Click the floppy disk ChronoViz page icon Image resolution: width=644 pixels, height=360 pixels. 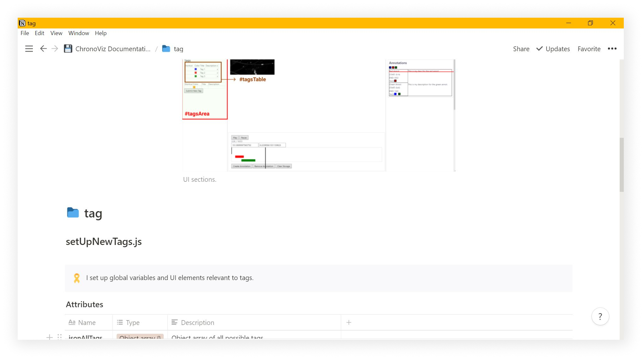68,49
